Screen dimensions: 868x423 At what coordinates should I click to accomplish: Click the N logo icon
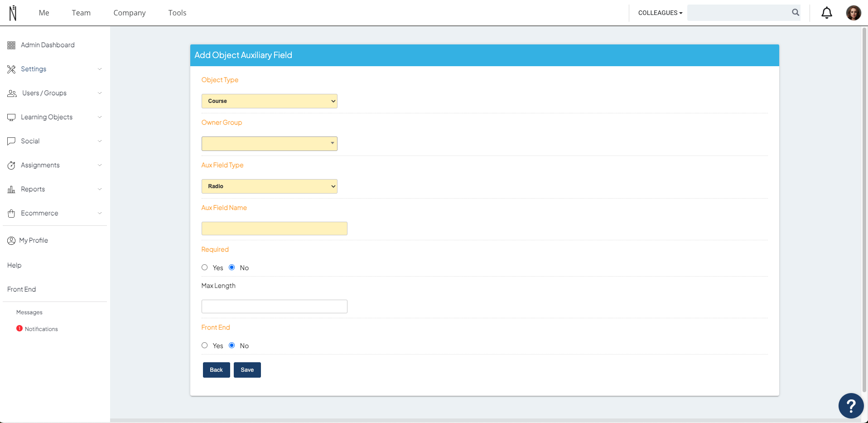coord(13,13)
